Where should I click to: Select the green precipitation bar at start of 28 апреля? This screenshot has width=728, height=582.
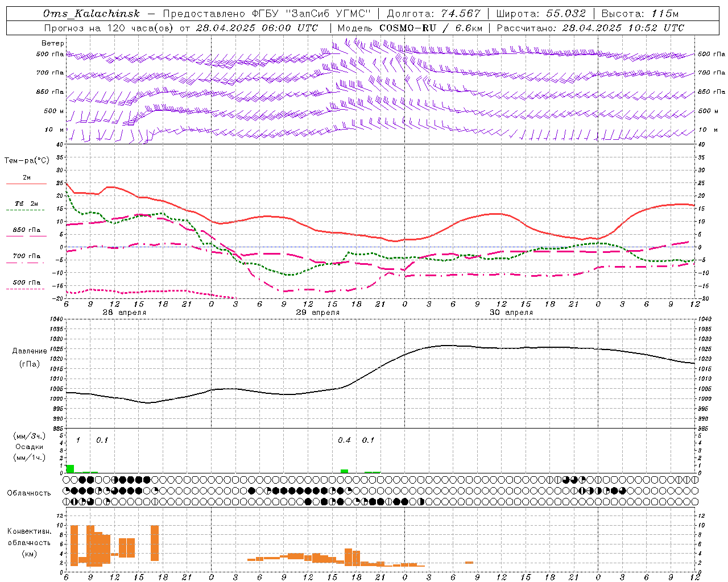point(70,469)
